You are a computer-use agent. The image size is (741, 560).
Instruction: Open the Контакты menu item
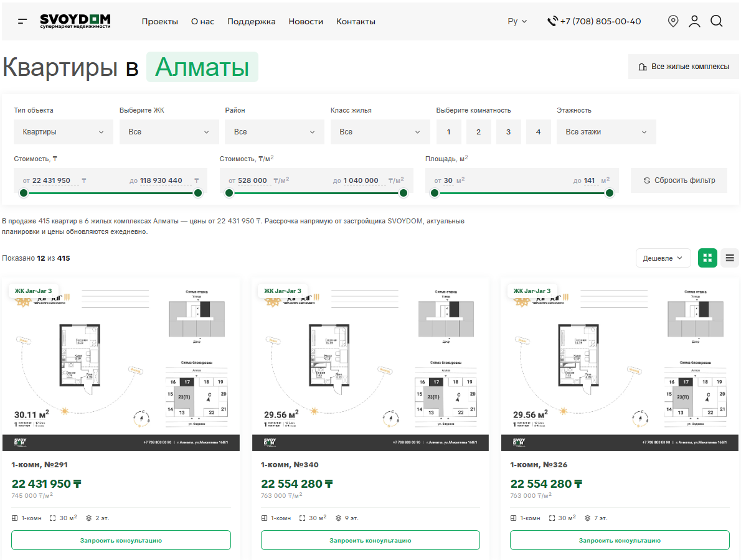click(x=356, y=21)
